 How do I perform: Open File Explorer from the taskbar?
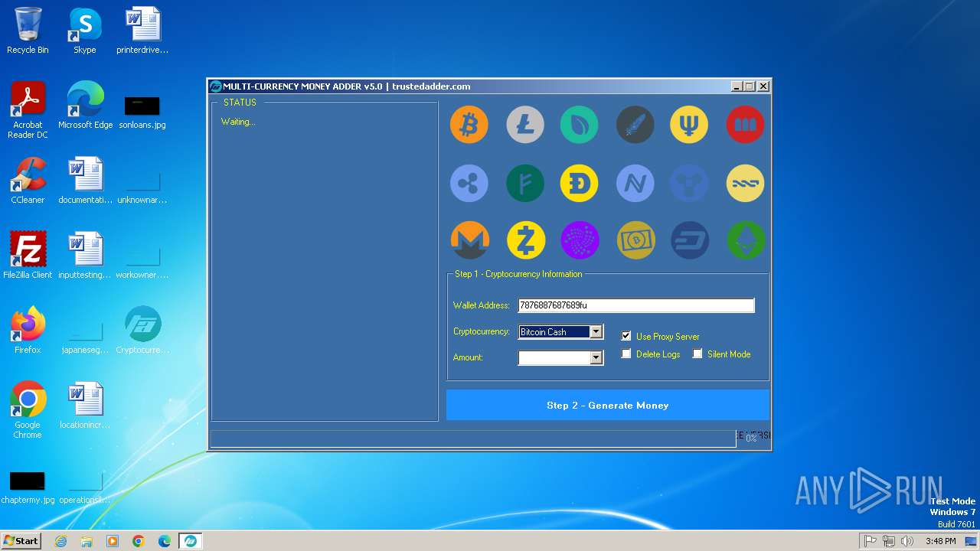tap(87, 541)
